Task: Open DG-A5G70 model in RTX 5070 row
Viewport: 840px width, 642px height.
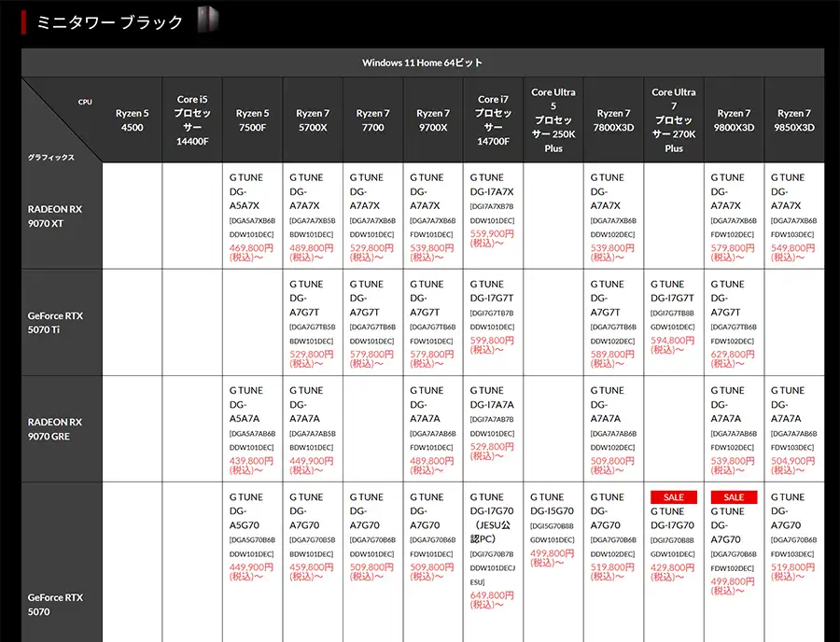Action: [252, 536]
